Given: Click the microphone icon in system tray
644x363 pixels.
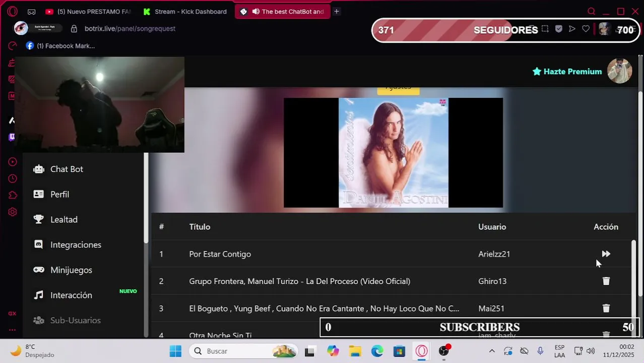Looking at the screenshot, I should [540, 351].
